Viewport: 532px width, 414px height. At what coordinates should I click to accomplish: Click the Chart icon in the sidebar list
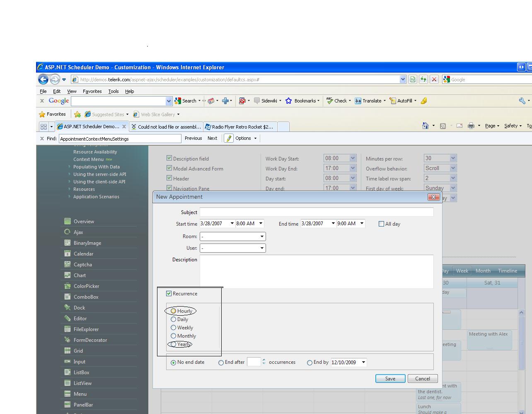coord(68,275)
